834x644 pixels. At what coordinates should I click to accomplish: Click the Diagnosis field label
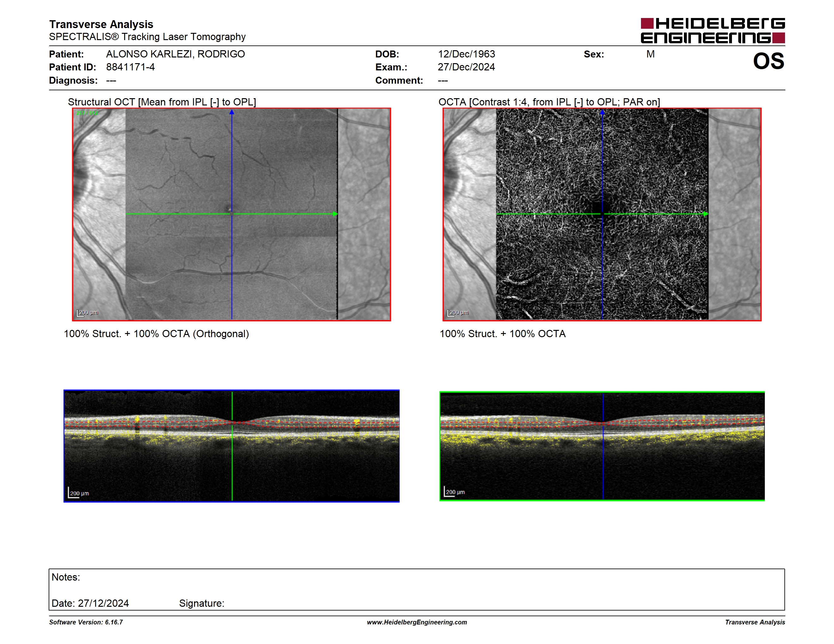click(x=73, y=80)
